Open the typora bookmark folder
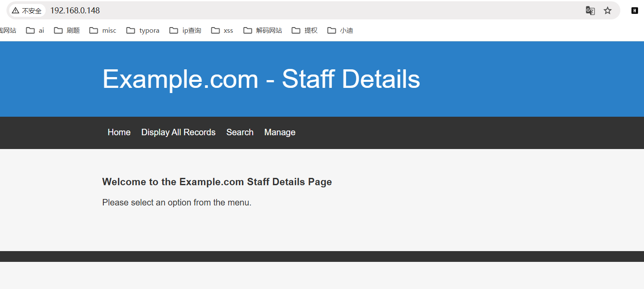This screenshot has height=289, width=644. [x=143, y=31]
